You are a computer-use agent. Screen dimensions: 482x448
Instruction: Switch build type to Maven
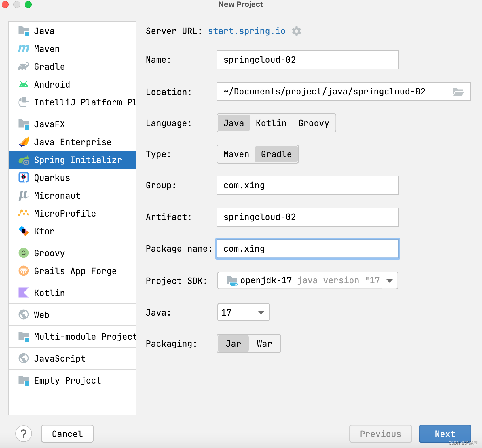coord(236,154)
